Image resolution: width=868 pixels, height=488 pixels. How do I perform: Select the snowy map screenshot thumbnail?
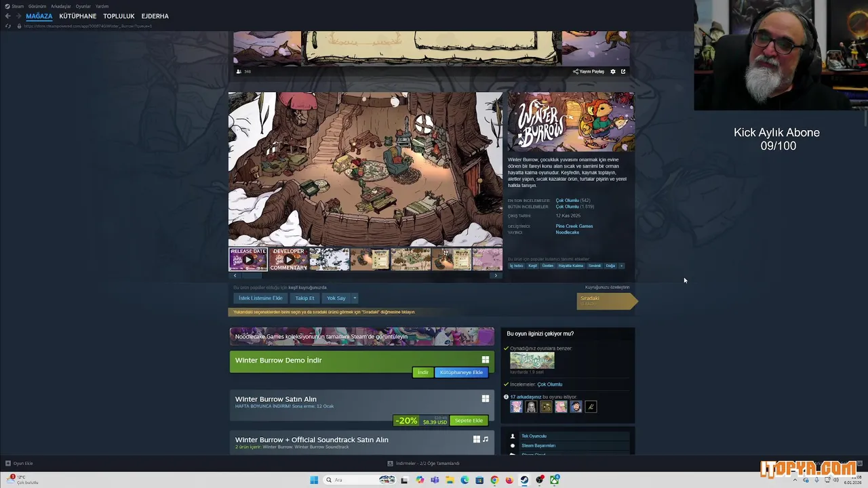pyautogui.click(x=329, y=259)
